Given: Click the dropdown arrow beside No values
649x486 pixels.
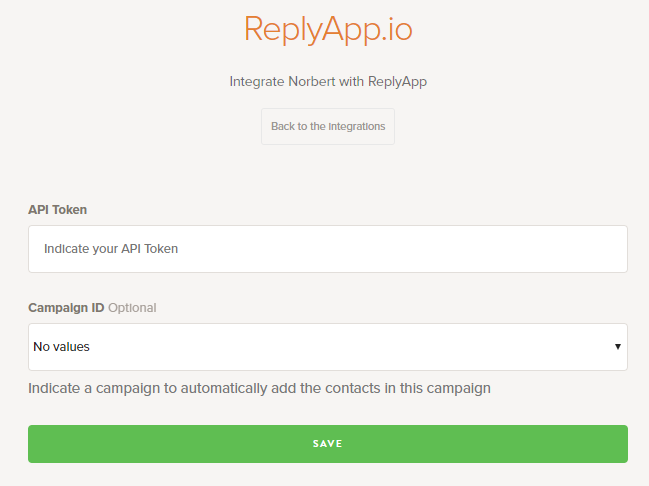Looking at the screenshot, I should pyautogui.click(x=617, y=347).
